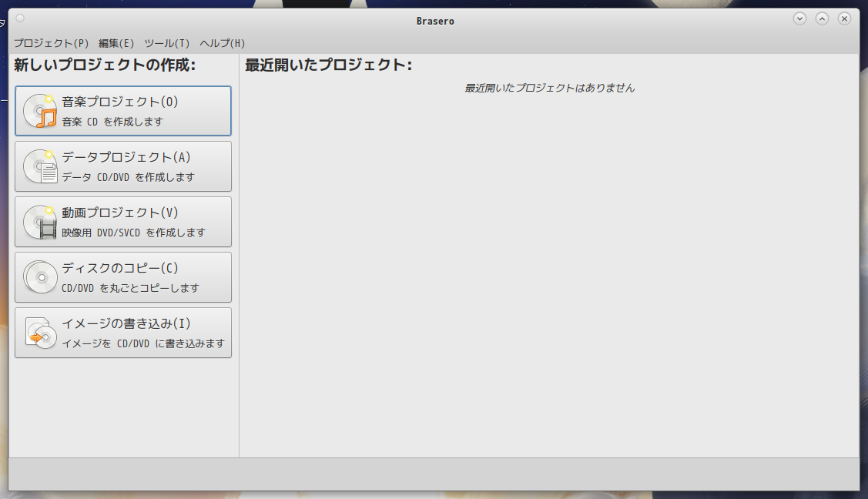
Task: Click the video film strip disc icon
Action: coord(40,222)
